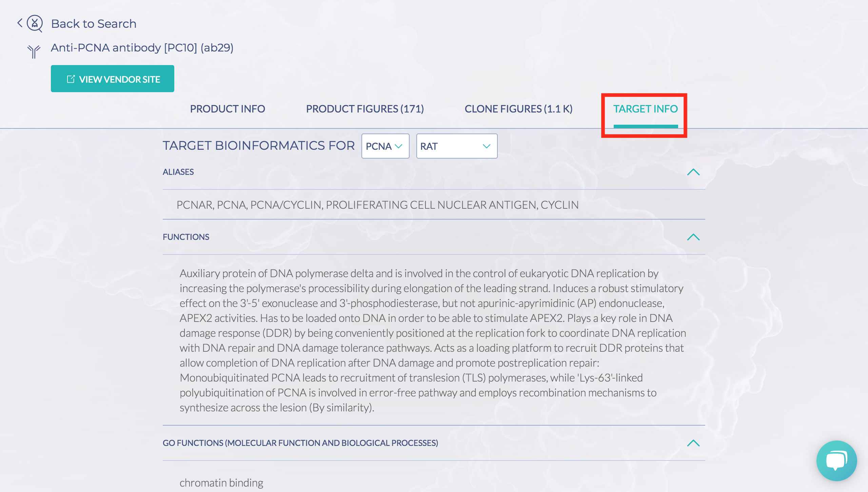This screenshot has height=492, width=868.
Task: Click the back chevron arrow icon
Action: (20, 23)
